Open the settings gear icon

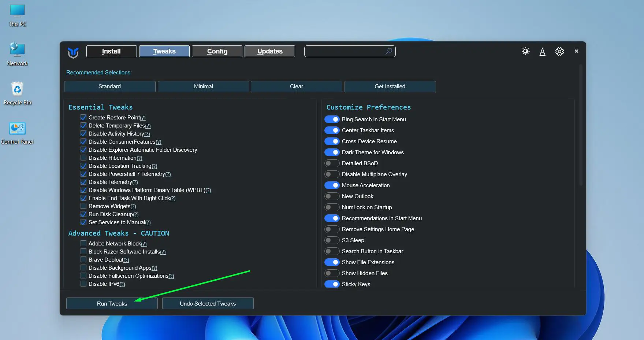[559, 51]
